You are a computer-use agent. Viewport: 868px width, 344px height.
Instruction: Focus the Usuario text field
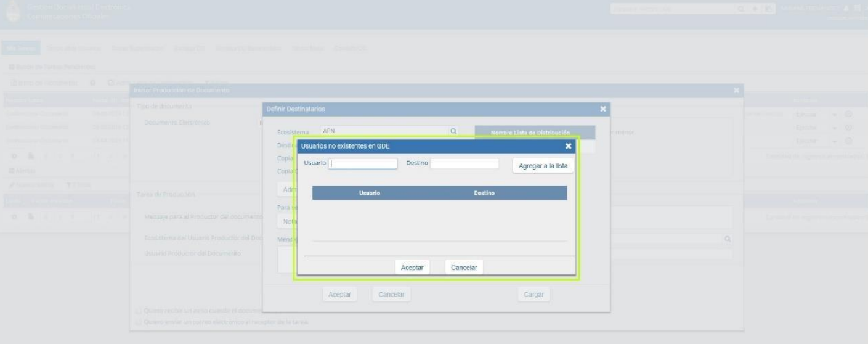pos(363,163)
